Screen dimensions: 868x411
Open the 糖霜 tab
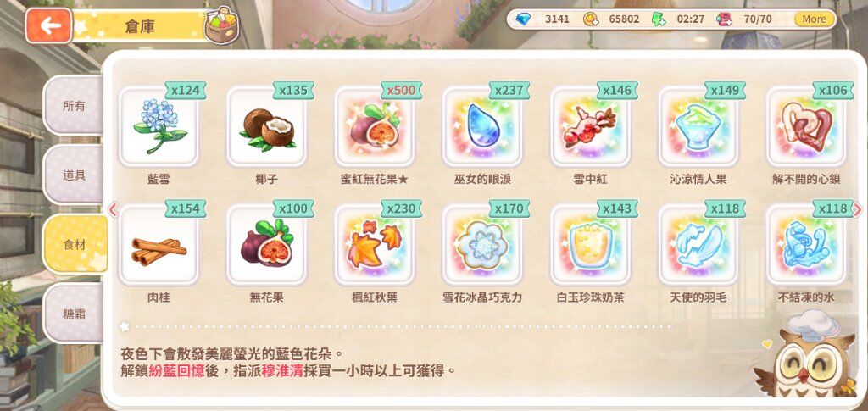tap(75, 314)
